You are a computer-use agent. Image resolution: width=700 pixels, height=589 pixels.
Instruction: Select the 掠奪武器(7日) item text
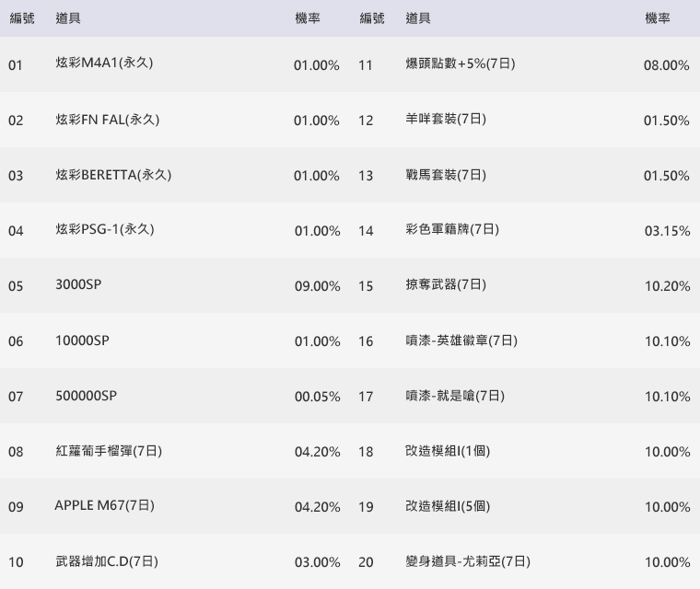pos(446,285)
